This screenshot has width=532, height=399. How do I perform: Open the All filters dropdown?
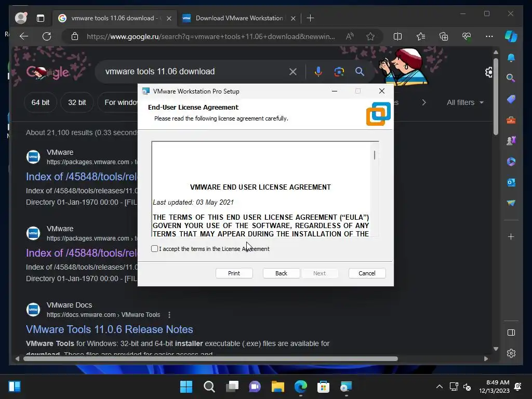[465, 102]
